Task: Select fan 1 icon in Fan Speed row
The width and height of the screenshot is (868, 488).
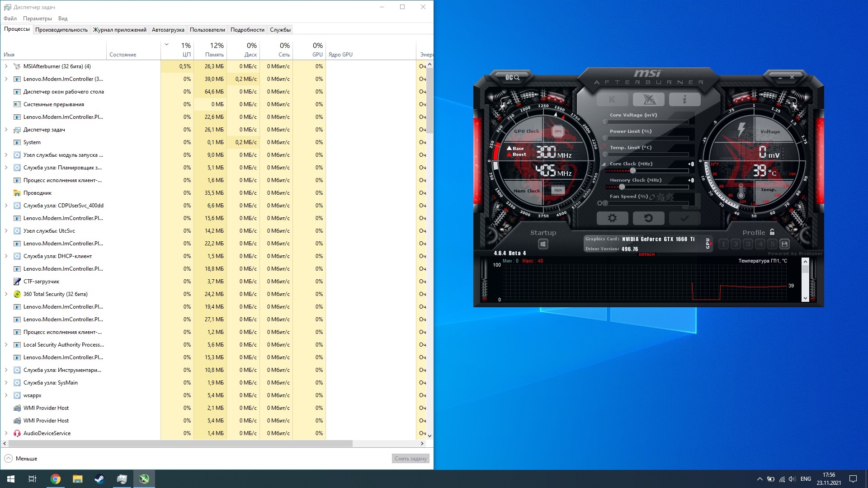Action: tap(661, 197)
